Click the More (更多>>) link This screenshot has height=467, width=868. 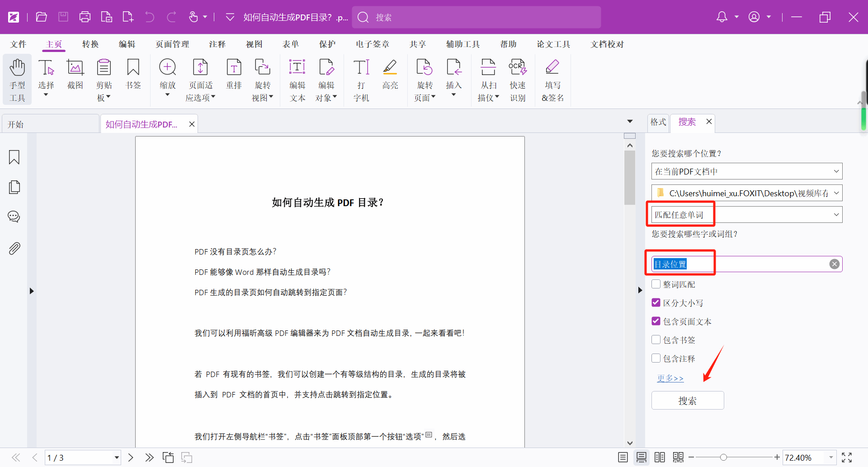click(x=670, y=378)
